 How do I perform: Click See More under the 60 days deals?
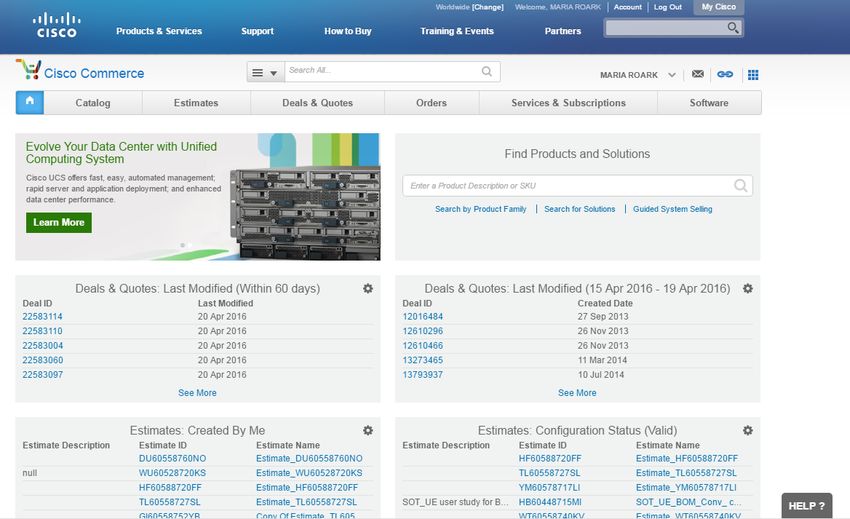[x=197, y=393]
